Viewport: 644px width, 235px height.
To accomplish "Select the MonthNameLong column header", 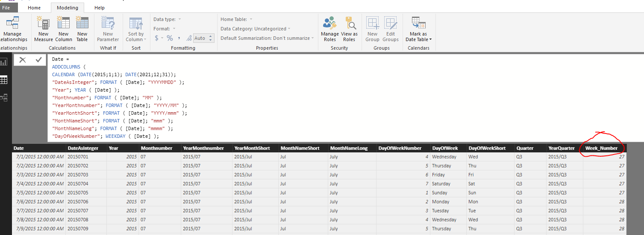I will pos(352,148).
